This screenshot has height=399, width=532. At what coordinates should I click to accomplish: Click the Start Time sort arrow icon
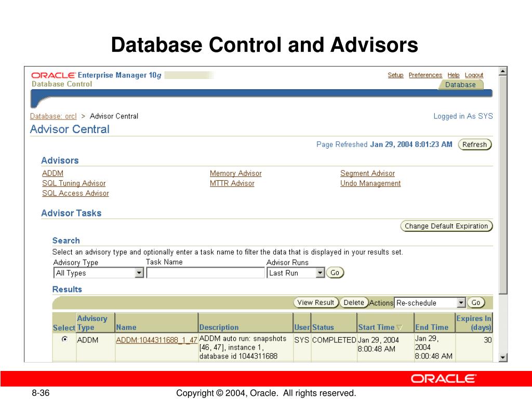point(400,327)
